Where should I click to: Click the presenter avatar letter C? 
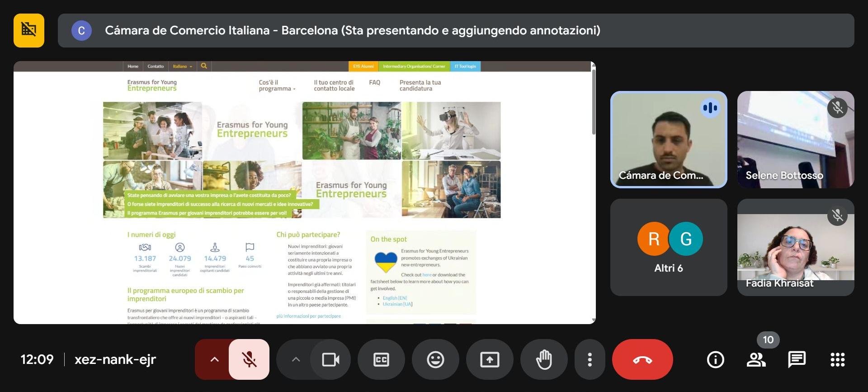tap(81, 30)
